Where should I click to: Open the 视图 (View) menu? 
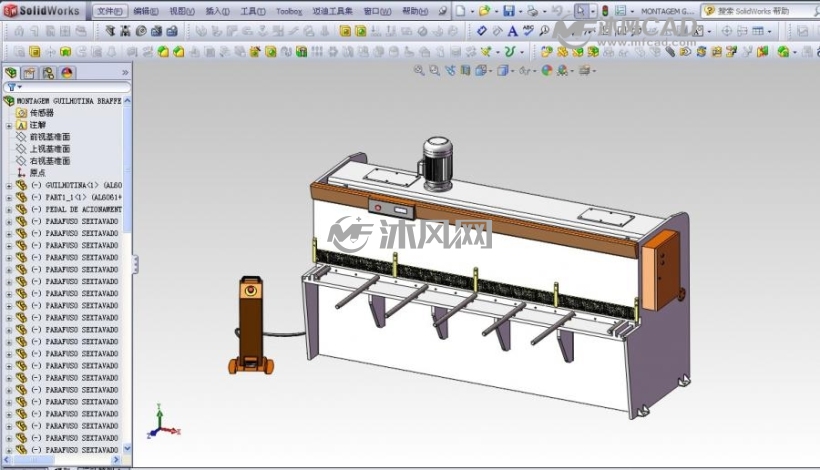[181, 11]
